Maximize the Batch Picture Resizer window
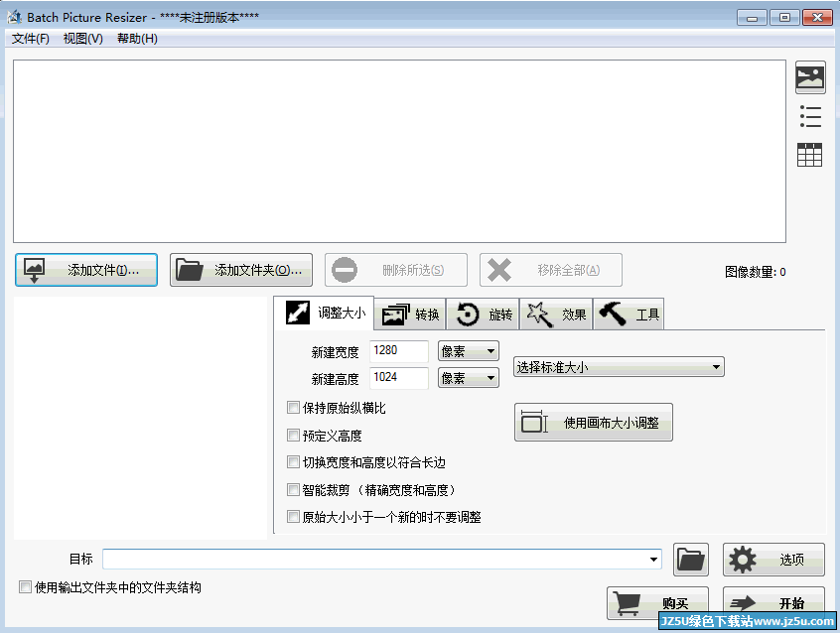 coord(784,18)
